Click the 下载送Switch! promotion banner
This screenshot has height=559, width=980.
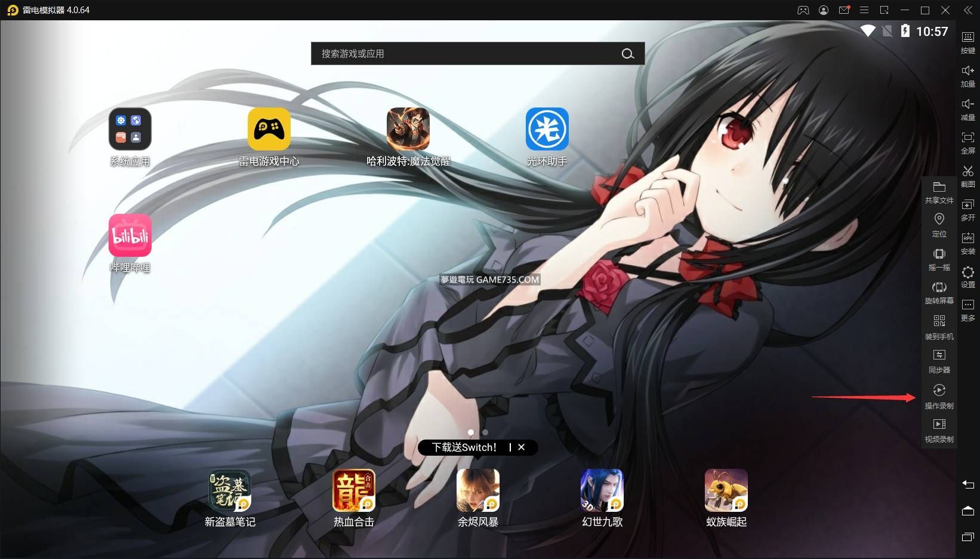(464, 447)
